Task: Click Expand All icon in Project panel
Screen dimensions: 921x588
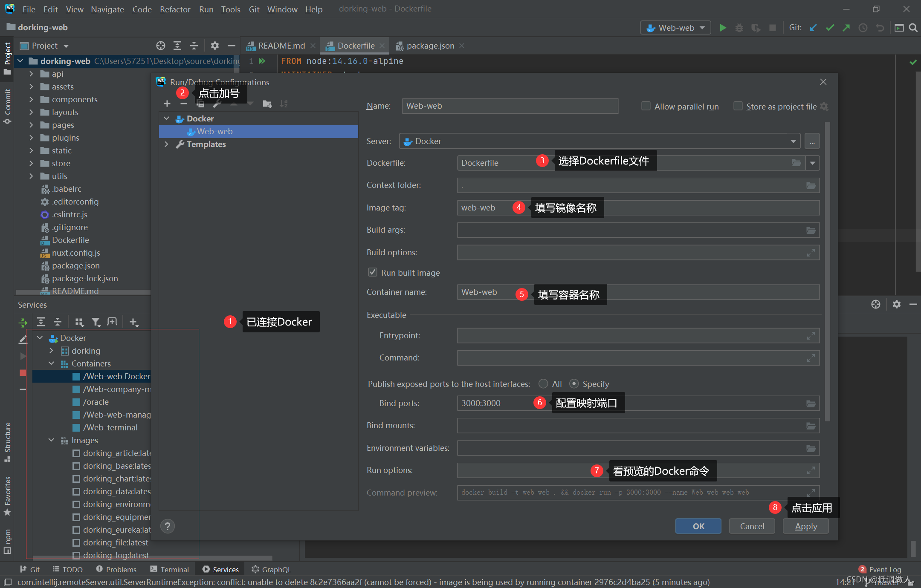Action: click(177, 46)
